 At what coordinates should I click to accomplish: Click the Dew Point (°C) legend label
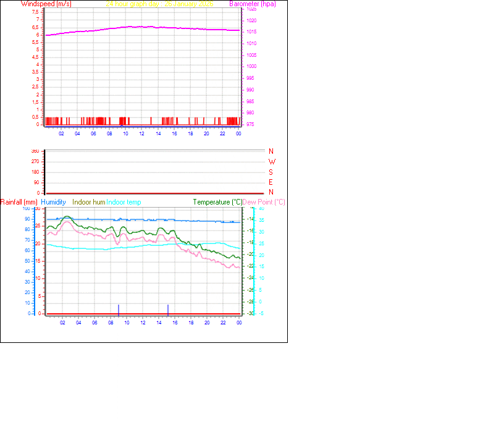click(x=264, y=201)
